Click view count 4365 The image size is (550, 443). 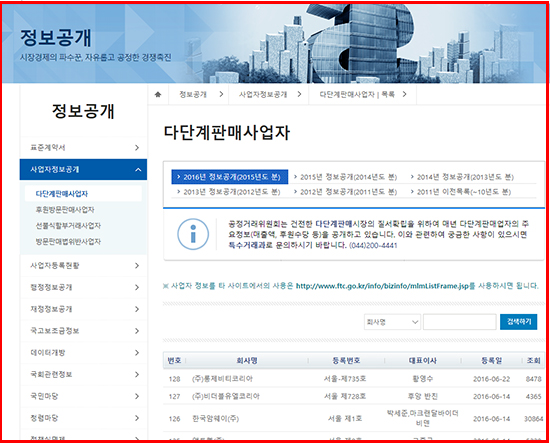(x=534, y=396)
